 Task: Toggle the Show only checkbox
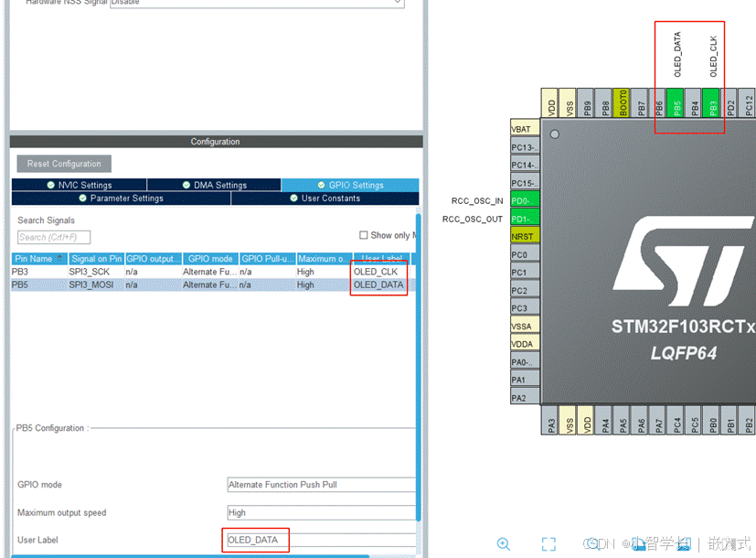pos(364,235)
